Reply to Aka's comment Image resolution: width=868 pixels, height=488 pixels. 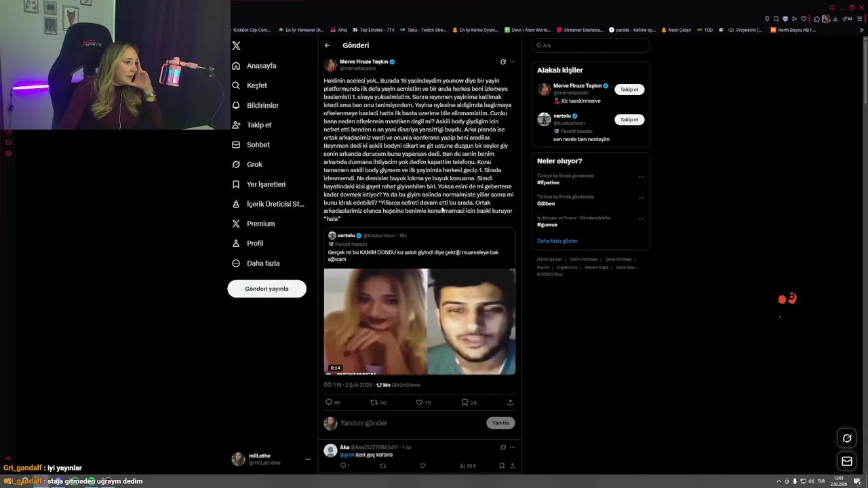pyautogui.click(x=343, y=466)
